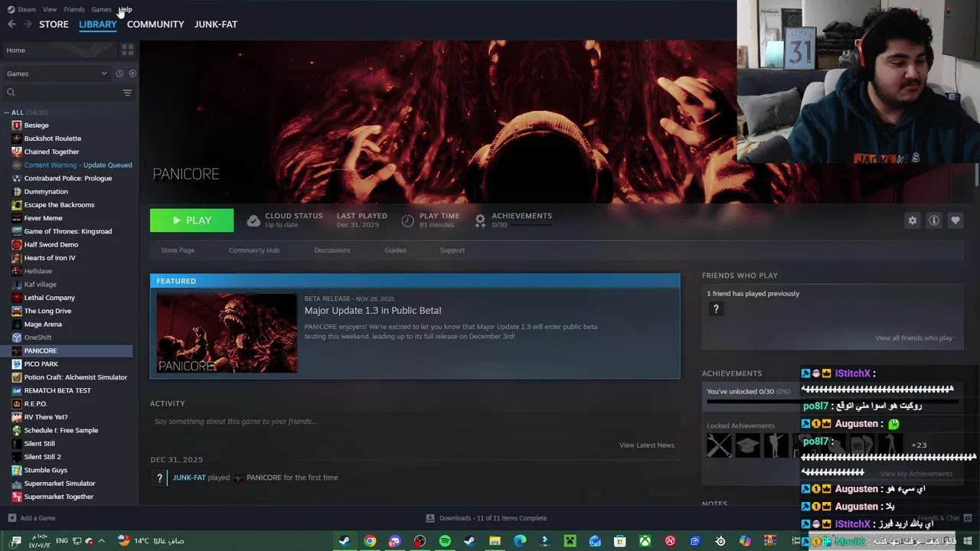980x551 pixels.
Task: Open the game info icon
Action: point(934,220)
